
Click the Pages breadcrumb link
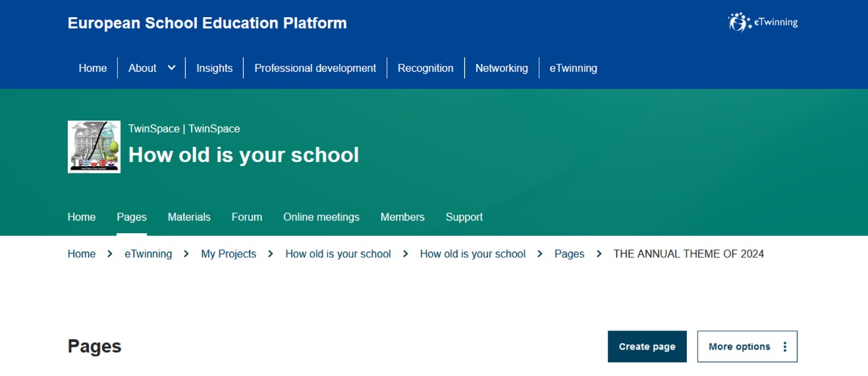click(x=569, y=254)
